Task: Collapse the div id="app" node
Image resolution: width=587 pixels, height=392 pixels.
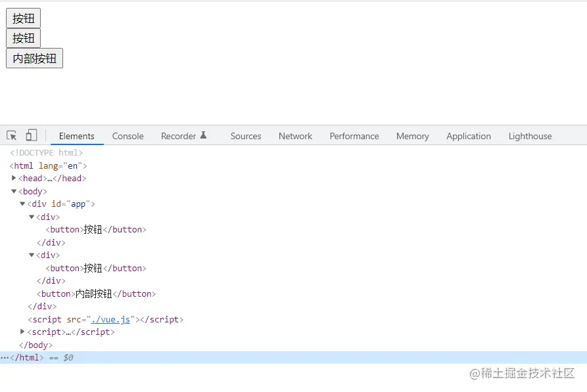Action: (22, 204)
